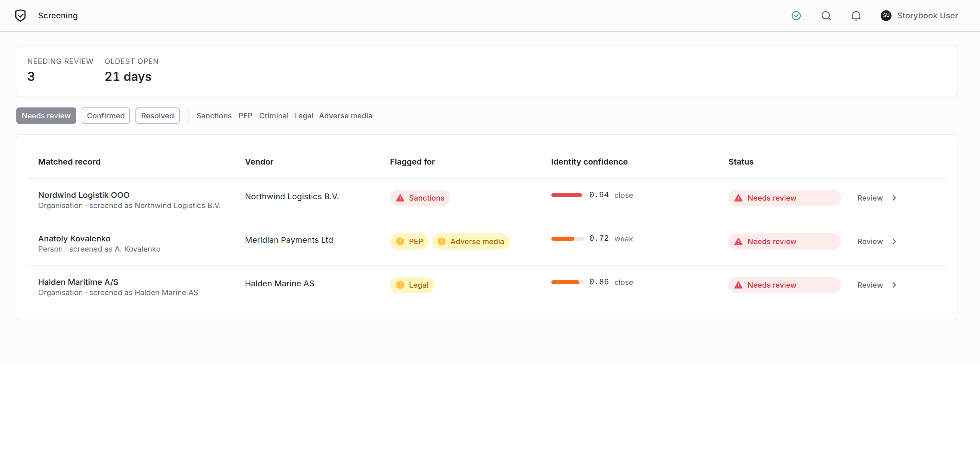Click 0.72 weak confidence value
Image resolution: width=980 pixels, height=476 pixels.
click(x=611, y=239)
